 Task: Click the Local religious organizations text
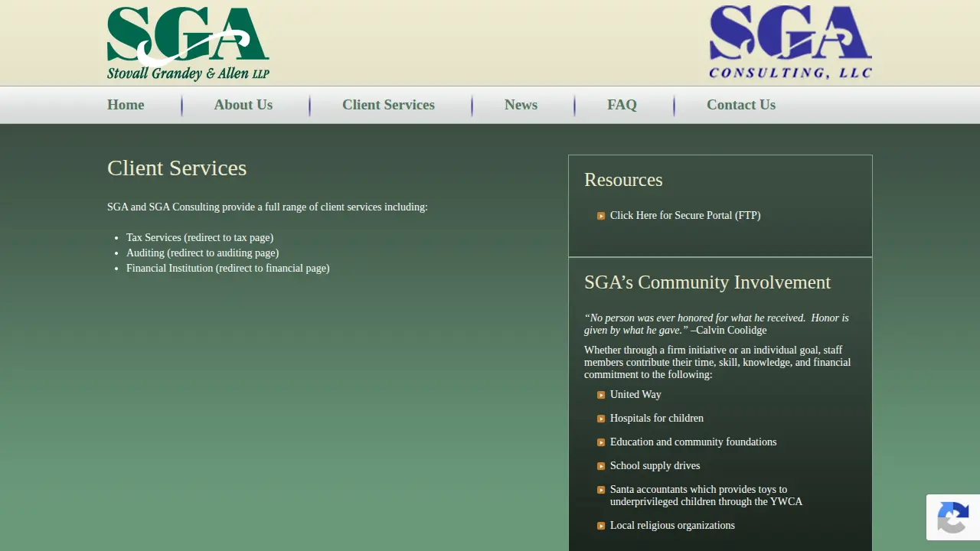click(x=672, y=525)
